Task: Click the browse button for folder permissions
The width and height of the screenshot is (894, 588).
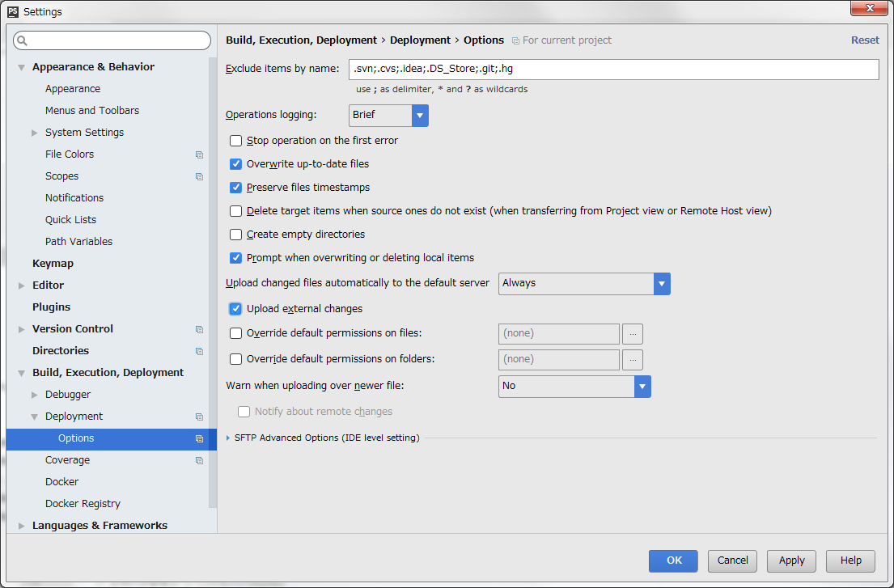Action: tap(633, 359)
